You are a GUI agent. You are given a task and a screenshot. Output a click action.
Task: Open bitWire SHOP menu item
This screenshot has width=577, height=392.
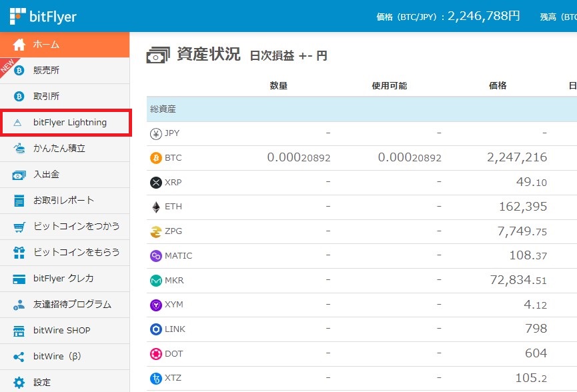65,331
